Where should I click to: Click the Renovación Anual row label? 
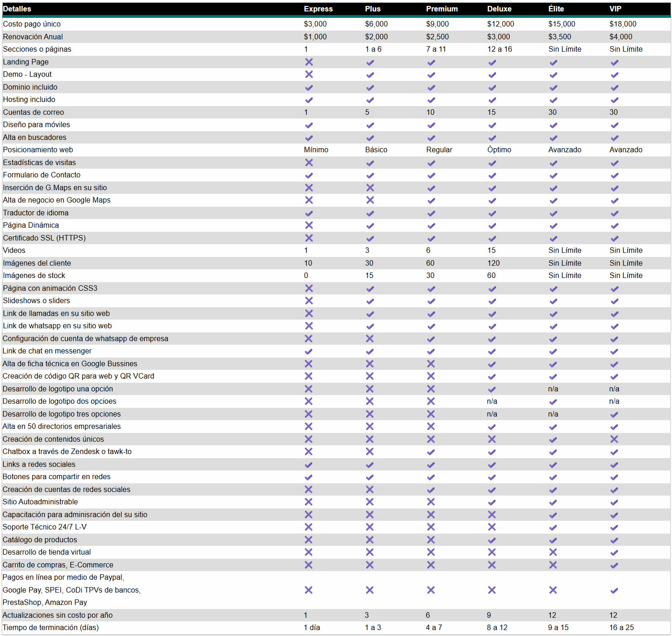pos(33,37)
